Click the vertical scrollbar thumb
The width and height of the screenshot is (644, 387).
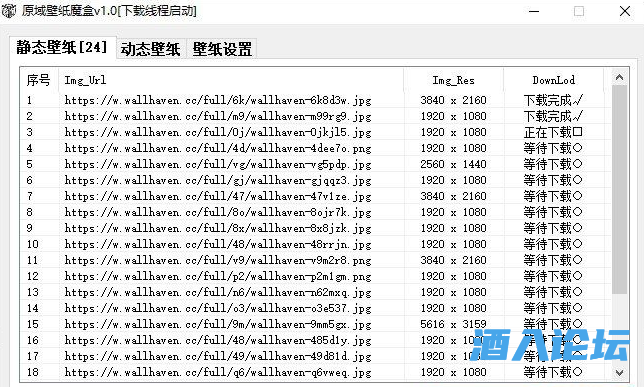(619, 189)
